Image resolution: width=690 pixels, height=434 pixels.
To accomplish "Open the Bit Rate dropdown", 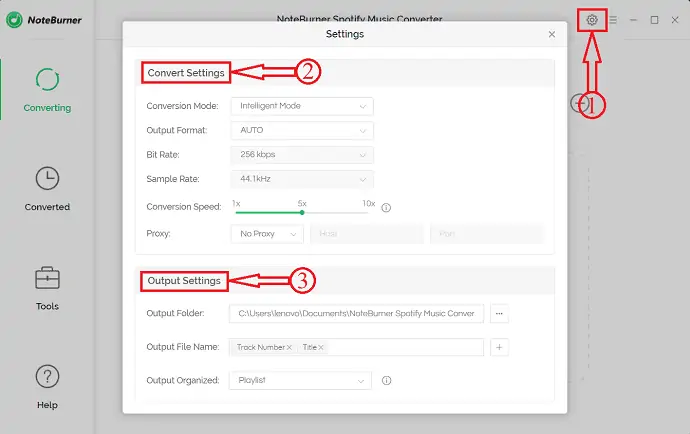I will click(x=302, y=154).
